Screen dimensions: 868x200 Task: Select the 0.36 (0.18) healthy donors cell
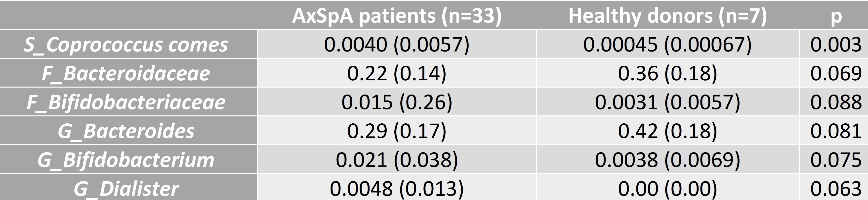[x=667, y=73]
